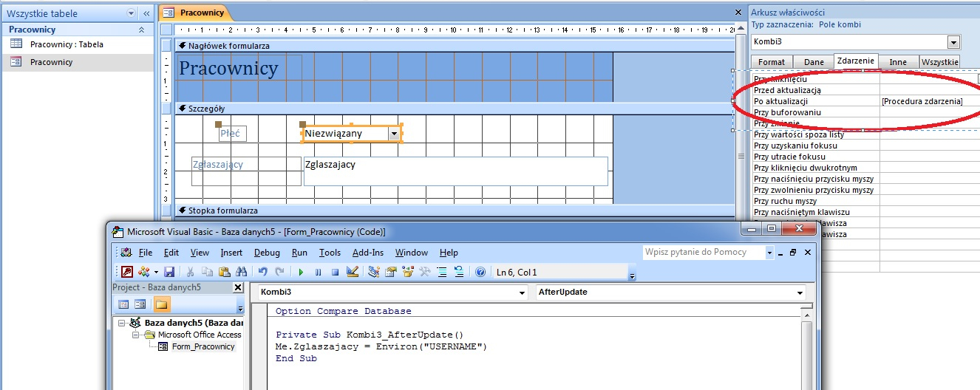Open Visual Basic Help question mark icon
Viewport: 980px width, 390px height.
tap(480, 272)
